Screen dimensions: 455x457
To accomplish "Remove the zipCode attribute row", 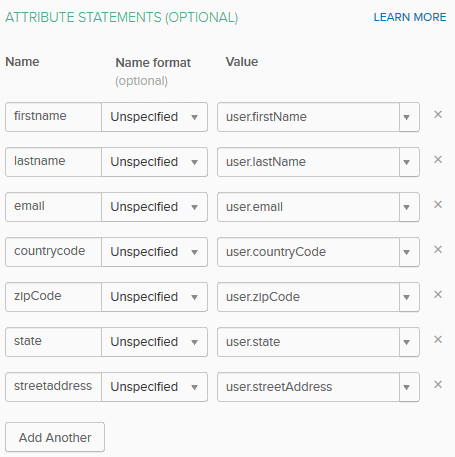I will (438, 295).
